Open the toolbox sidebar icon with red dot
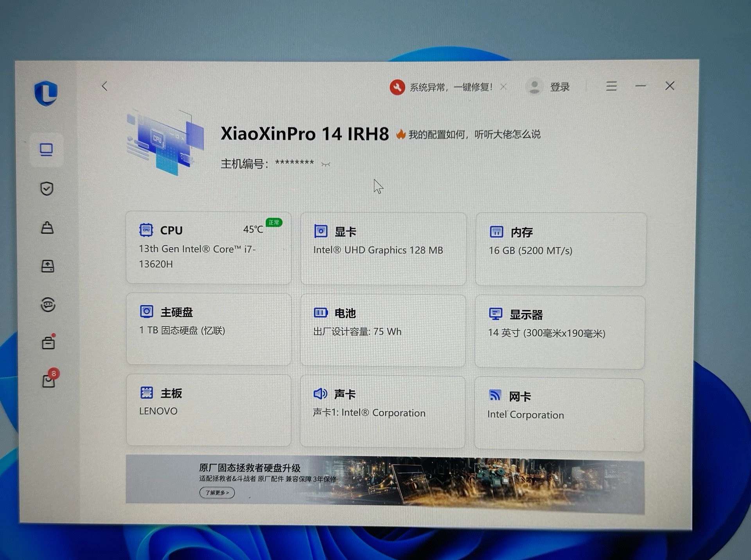Image resolution: width=751 pixels, height=560 pixels. pyautogui.click(x=49, y=343)
